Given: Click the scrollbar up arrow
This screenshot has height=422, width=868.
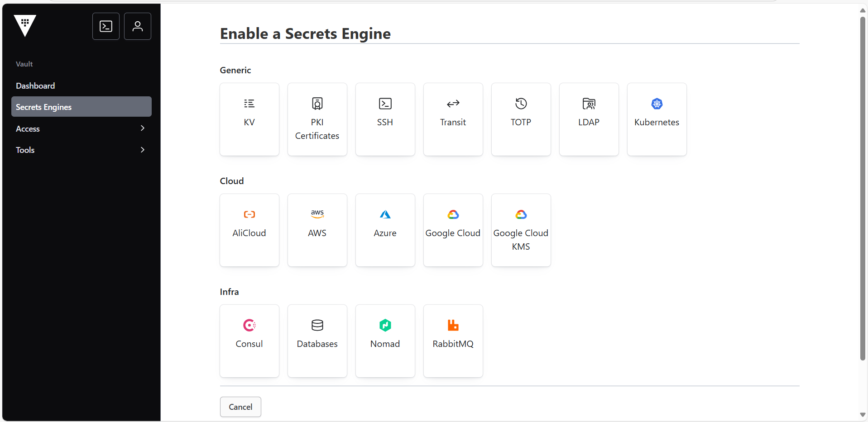Looking at the screenshot, I should (863, 10).
